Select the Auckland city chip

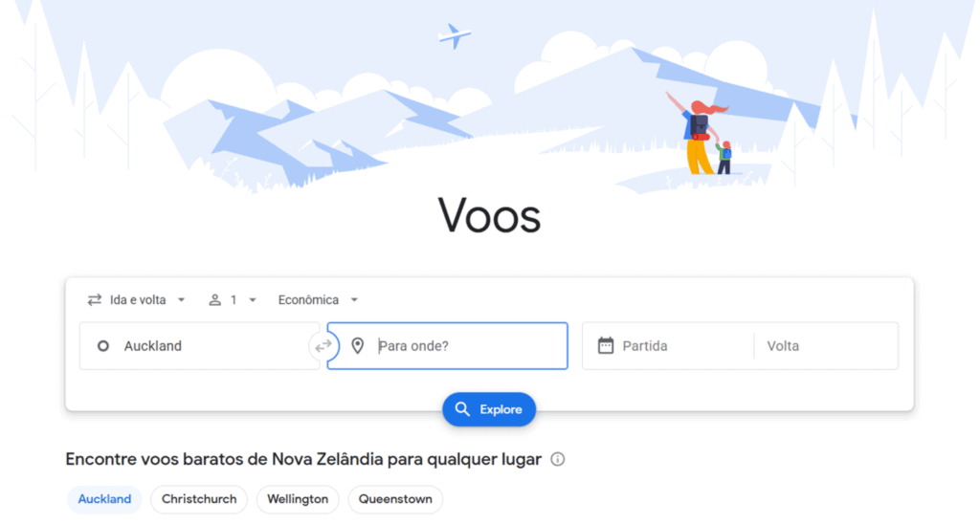tap(104, 499)
